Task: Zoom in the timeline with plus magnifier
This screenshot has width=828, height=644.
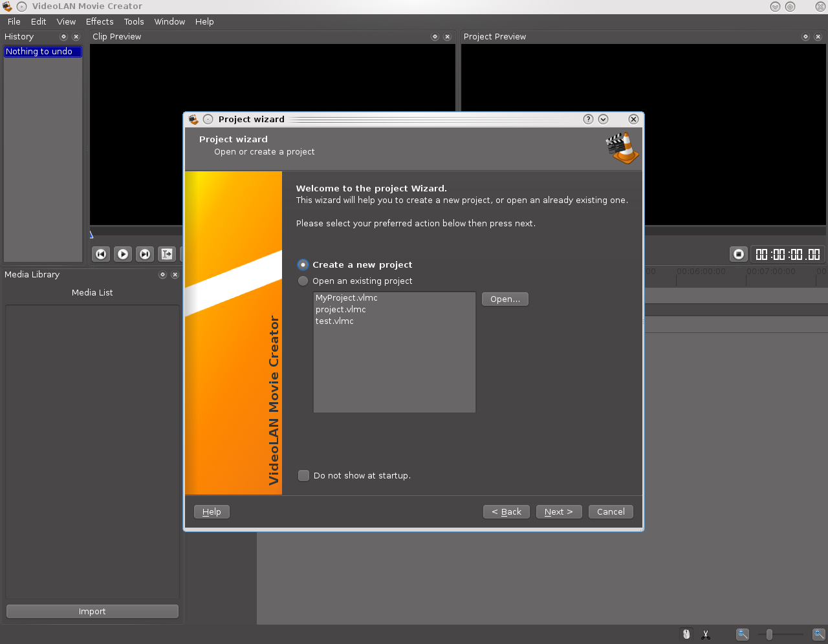Action: [x=819, y=634]
